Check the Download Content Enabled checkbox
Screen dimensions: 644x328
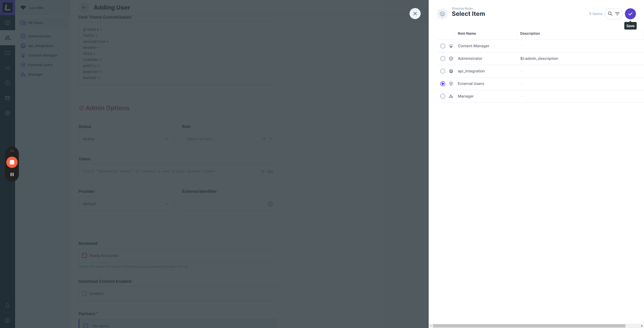click(x=85, y=294)
